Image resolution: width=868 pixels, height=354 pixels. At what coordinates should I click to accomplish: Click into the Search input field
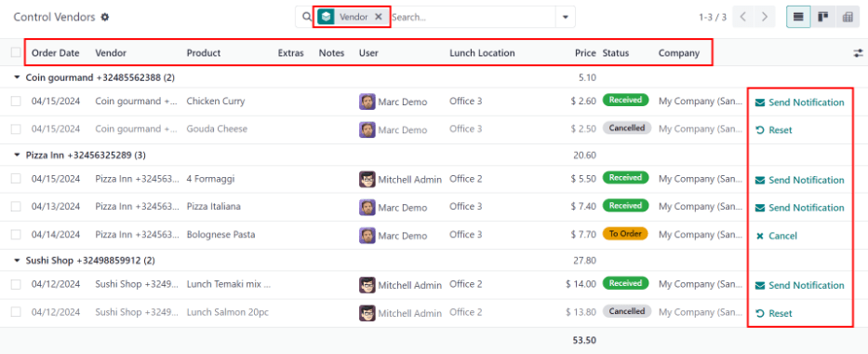[473, 17]
